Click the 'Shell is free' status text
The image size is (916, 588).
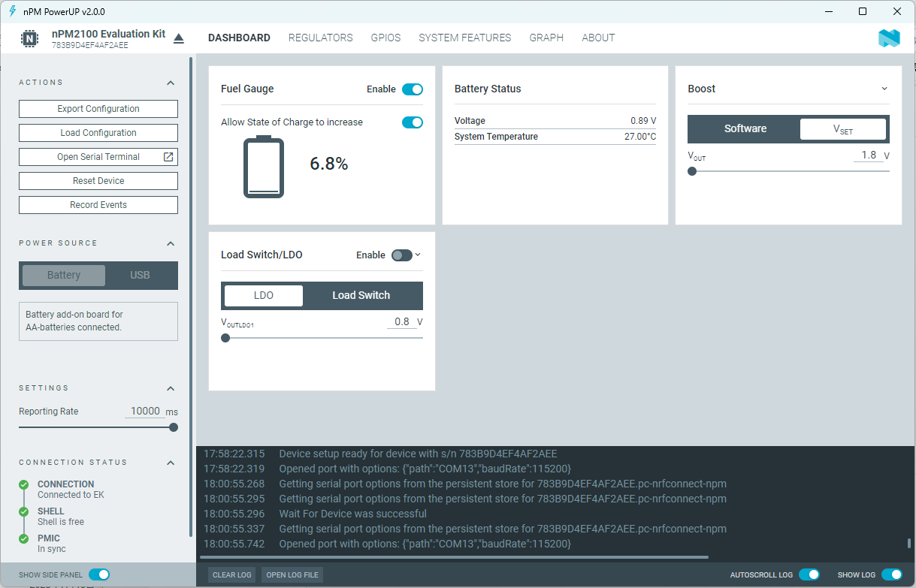(x=61, y=523)
